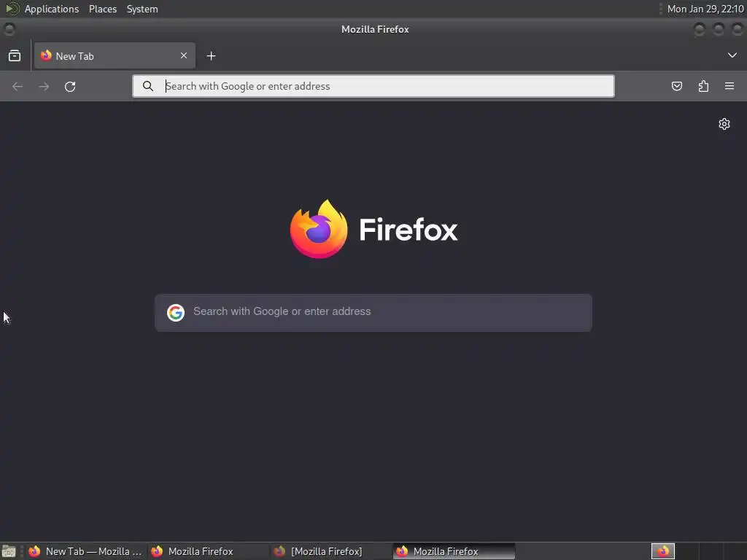Reload the current page
747x560 pixels.
pyautogui.click(x=70, y=86)
